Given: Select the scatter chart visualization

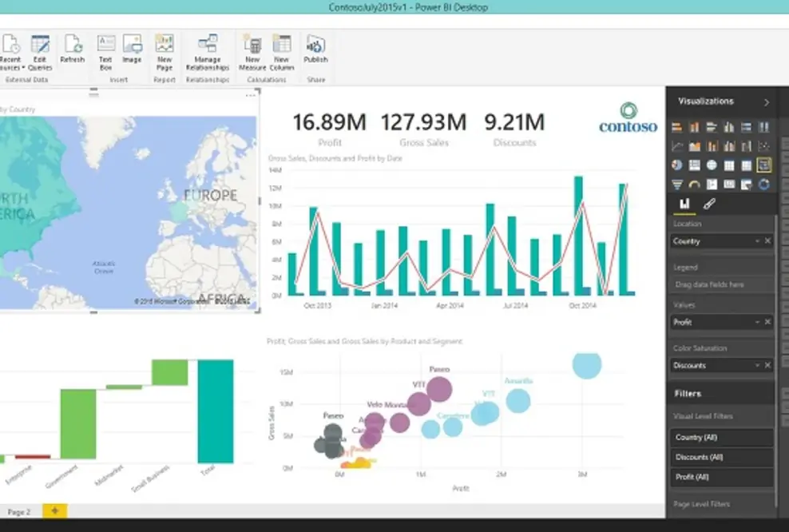Looking at the screenshot, I should tap(763, 146).
